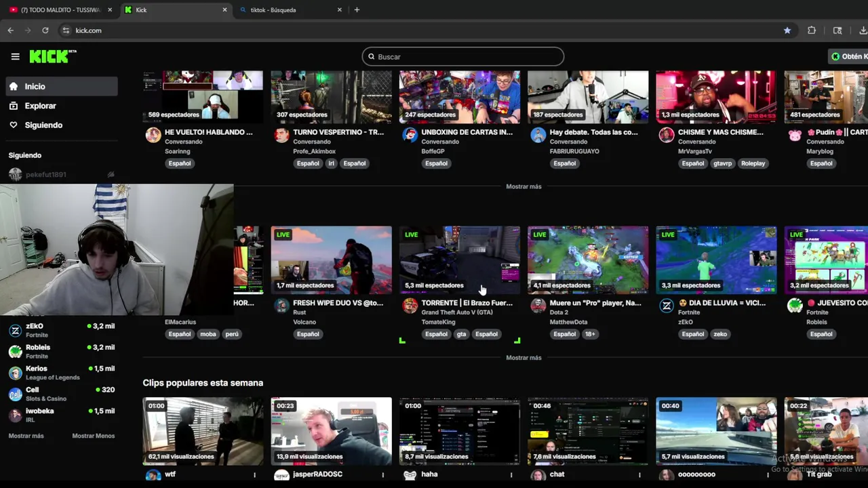Select the 18+ tag under MatthewDota
868x488 pixels.
point(589,334)
